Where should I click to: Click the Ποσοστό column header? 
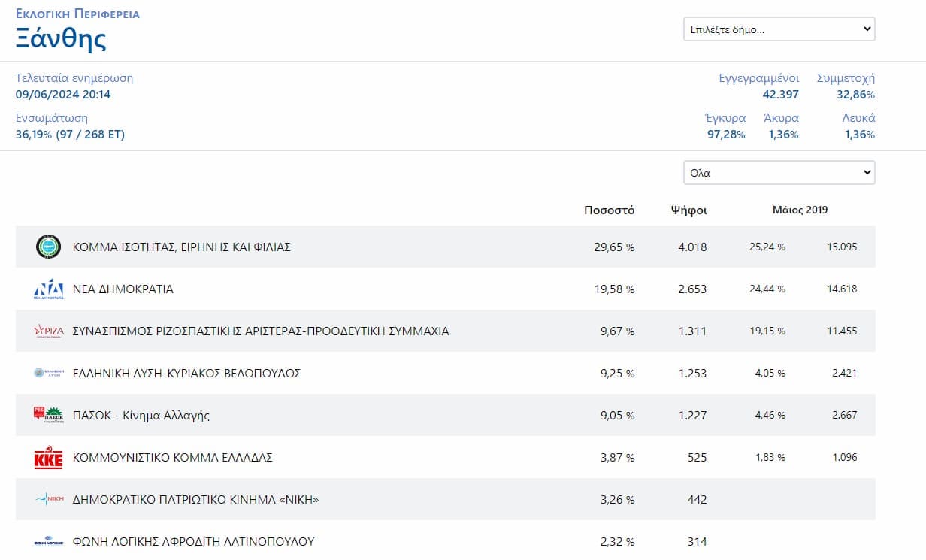tap(609, 210)
